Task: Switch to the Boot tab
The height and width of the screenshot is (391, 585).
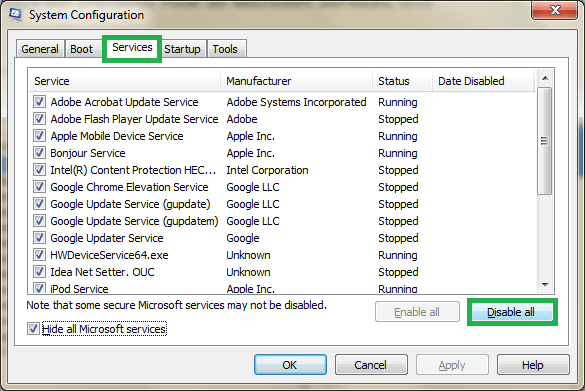Action: pyautogui.click(x=81, y=49)
